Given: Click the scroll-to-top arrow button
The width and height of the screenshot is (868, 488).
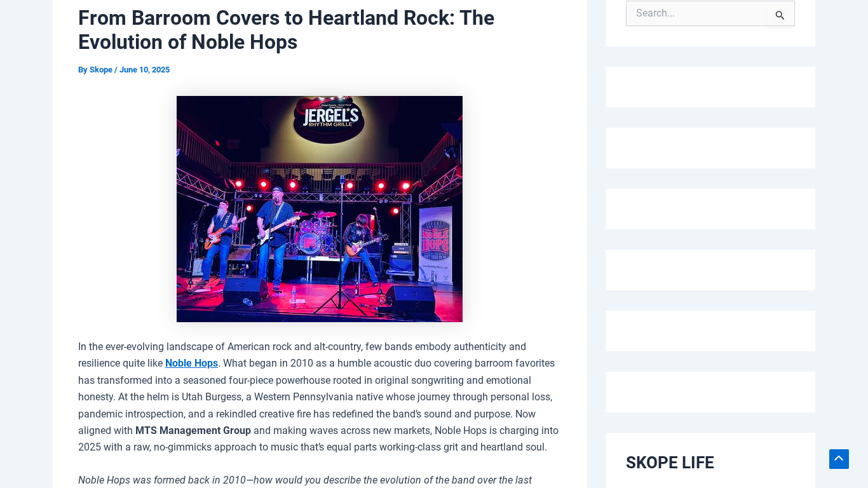Looking at the screenshot, I should 839,459.
